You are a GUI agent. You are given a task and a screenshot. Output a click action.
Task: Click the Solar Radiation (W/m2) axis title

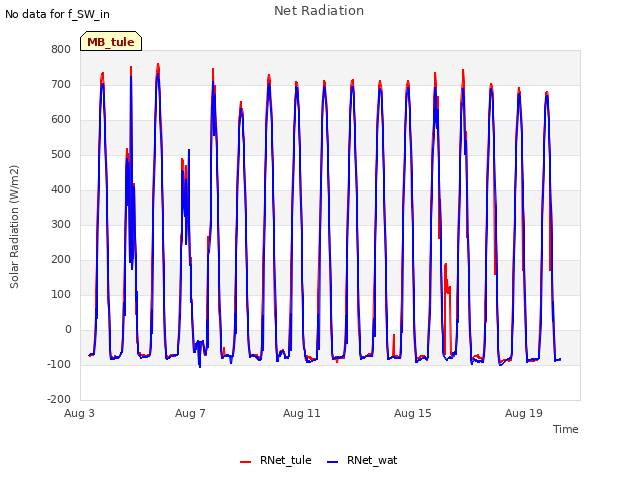click(14, 227)
